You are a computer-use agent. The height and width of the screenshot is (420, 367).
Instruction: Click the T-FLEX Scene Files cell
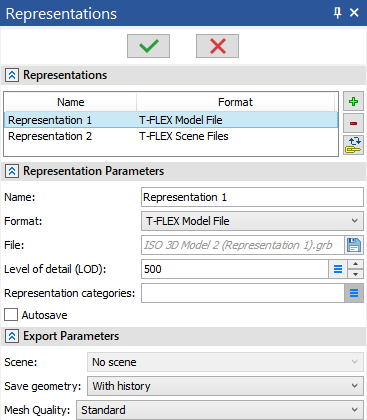pyautogui.click(x=184, y=136)
